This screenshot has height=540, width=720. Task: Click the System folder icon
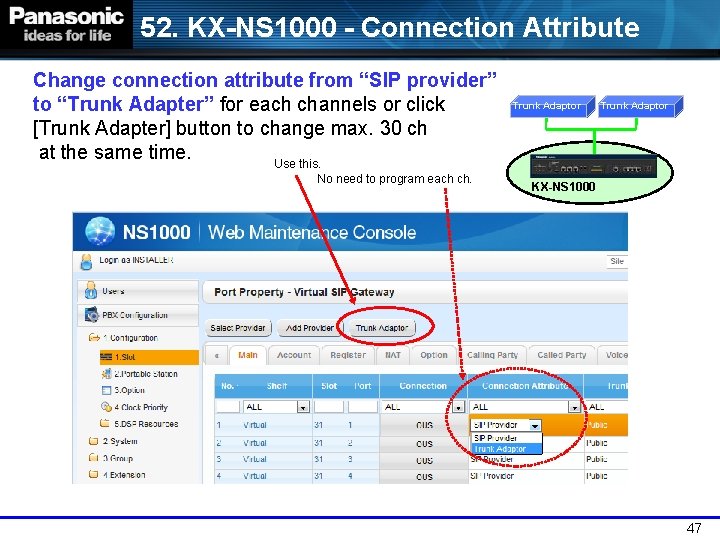(93, 441)
